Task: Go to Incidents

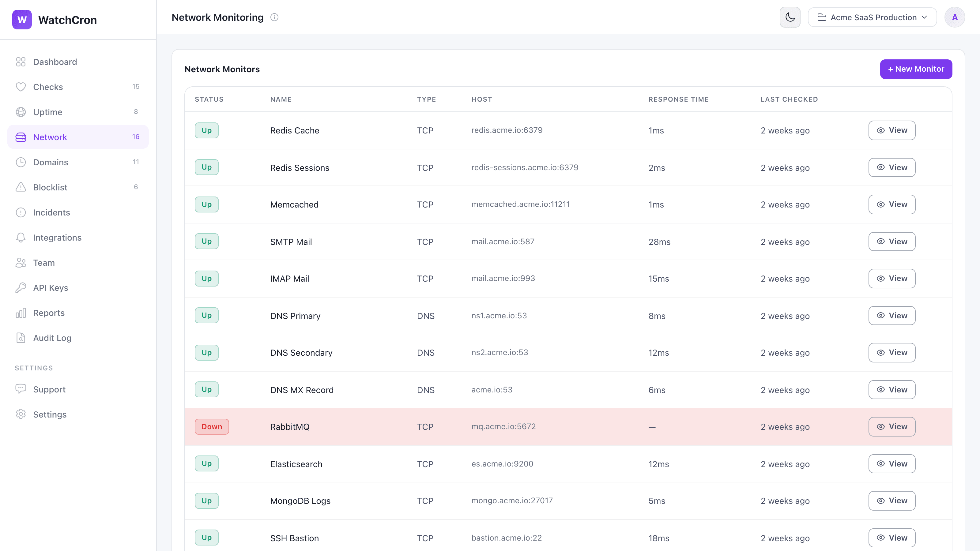Action: tap(78, 212)
